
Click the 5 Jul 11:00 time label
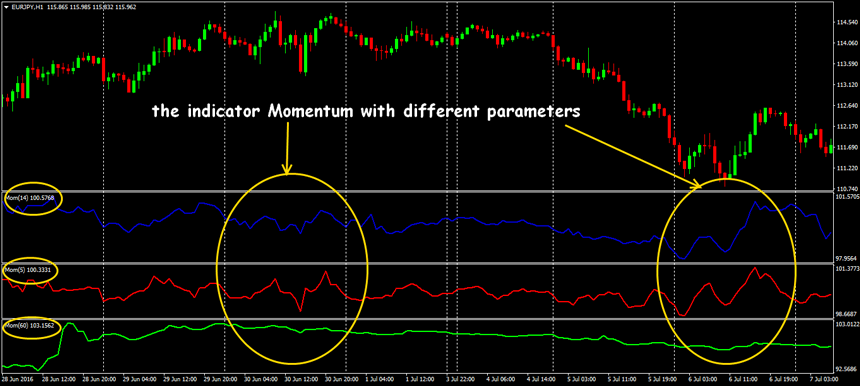coord(623,379)
